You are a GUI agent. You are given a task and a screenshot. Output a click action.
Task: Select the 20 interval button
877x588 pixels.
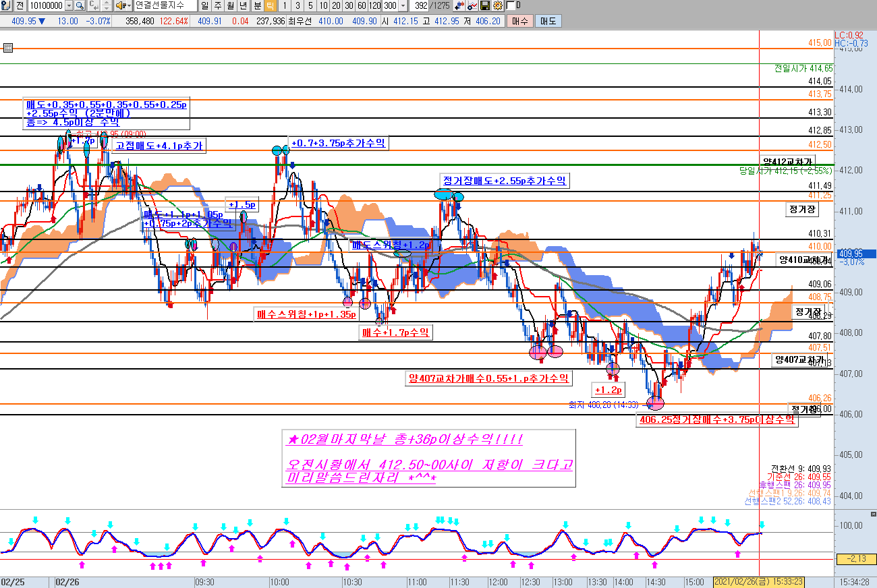337,5
